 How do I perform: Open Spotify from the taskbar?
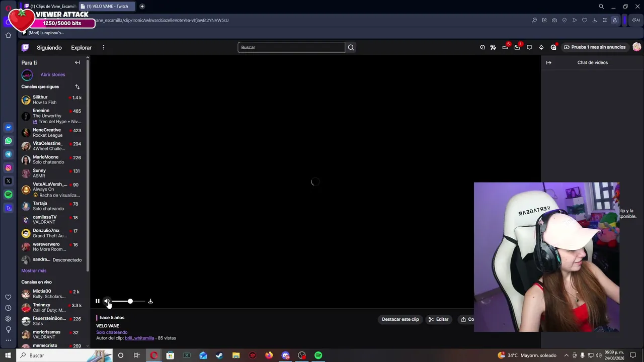tap(318, 355)
